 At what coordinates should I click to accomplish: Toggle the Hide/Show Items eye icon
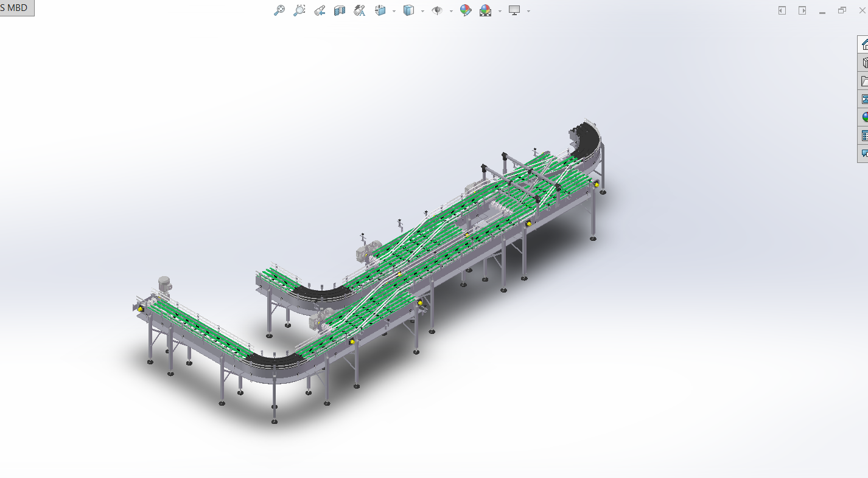437,10
